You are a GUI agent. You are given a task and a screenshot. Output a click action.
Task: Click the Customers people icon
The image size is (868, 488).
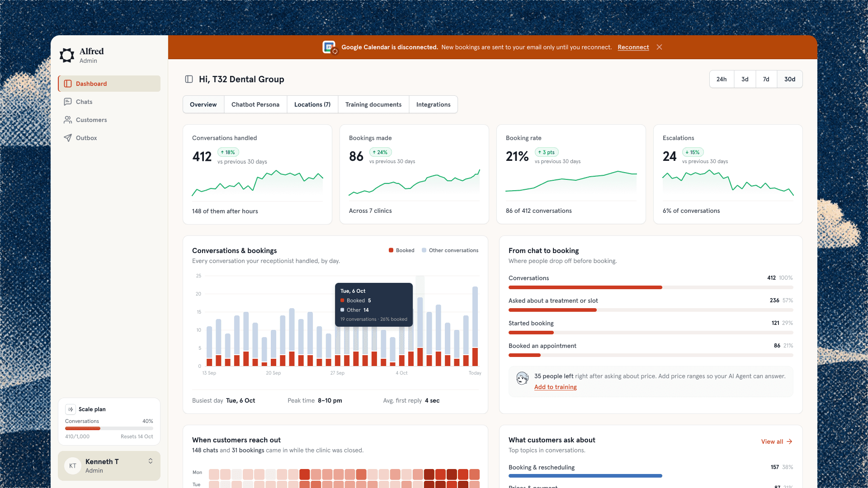click(x=68, y=120)
